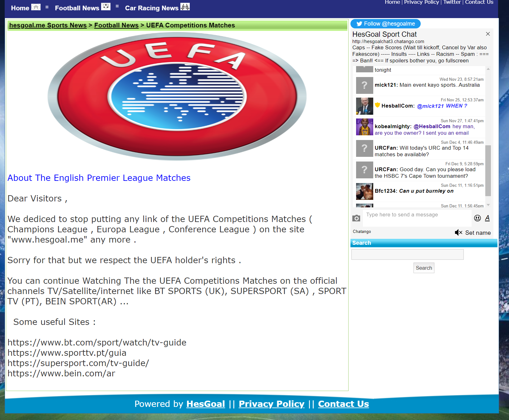Open the top-right Privacy Policy link
This screenshot has height=420, width=509.
tap(421, 2)
